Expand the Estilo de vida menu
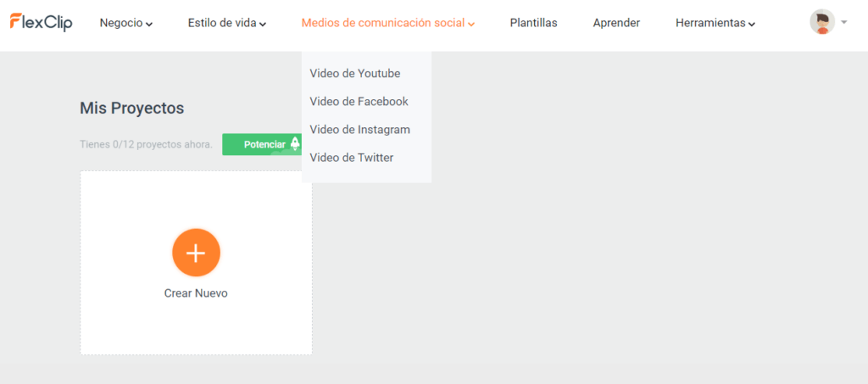 pos(227,23)
